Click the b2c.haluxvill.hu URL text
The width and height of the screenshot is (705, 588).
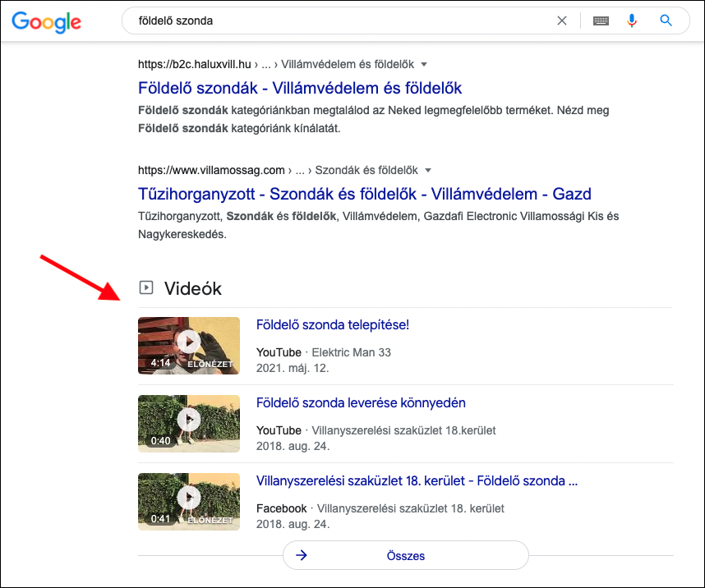(x=194, y=64)
